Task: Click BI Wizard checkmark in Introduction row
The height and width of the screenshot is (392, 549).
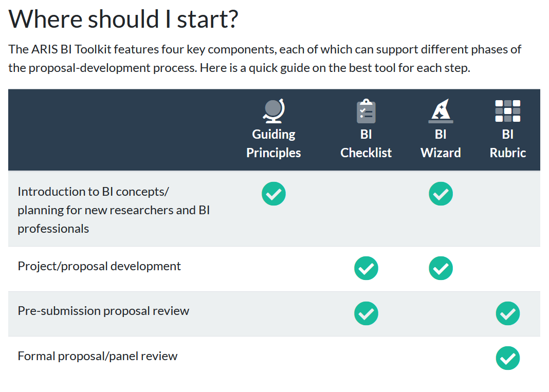Action: click(441, 194)
